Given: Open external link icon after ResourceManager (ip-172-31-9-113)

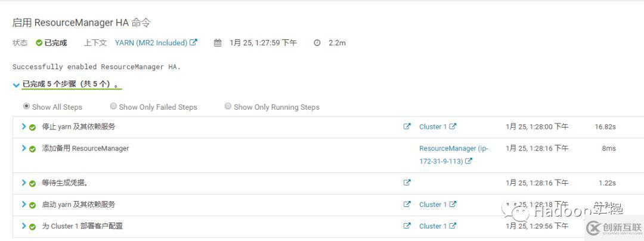Looking at the screenshot, I should coord(469,161).
